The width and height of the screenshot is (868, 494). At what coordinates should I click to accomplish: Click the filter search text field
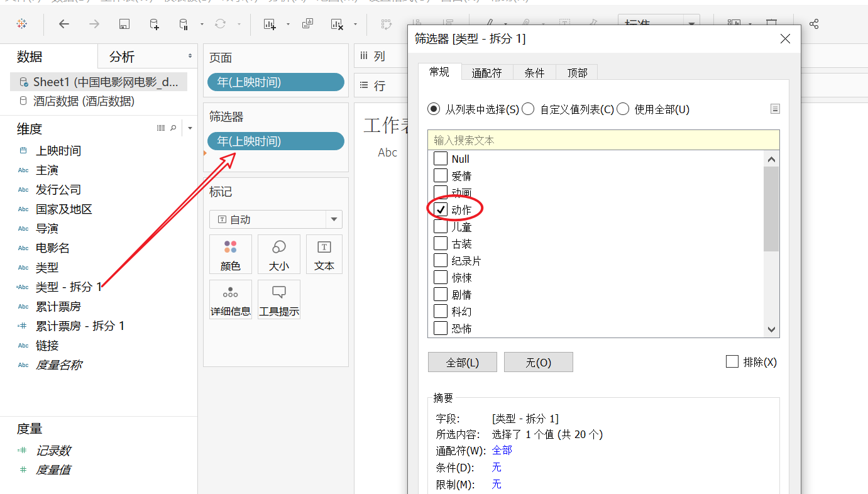tap(603, 140)
